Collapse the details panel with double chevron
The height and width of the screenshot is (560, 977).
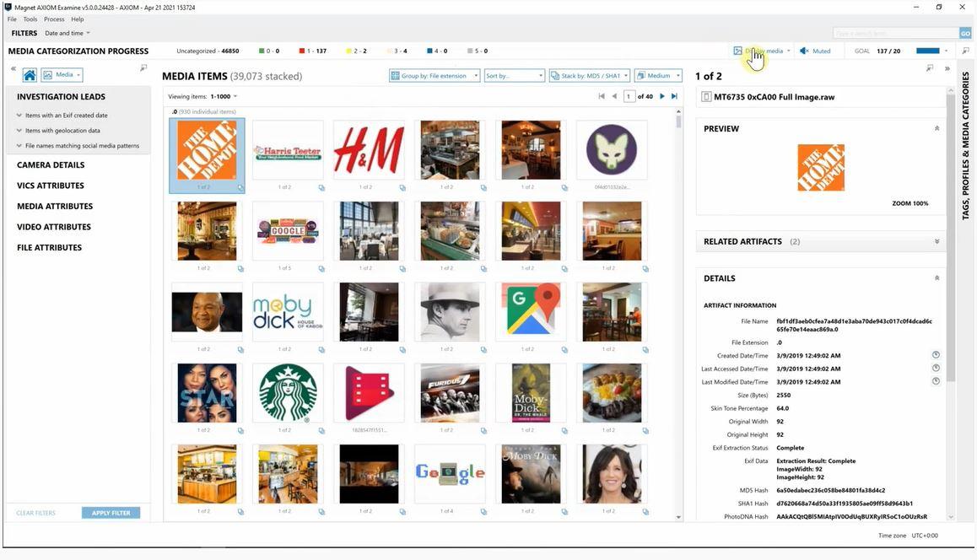[947, 68]
